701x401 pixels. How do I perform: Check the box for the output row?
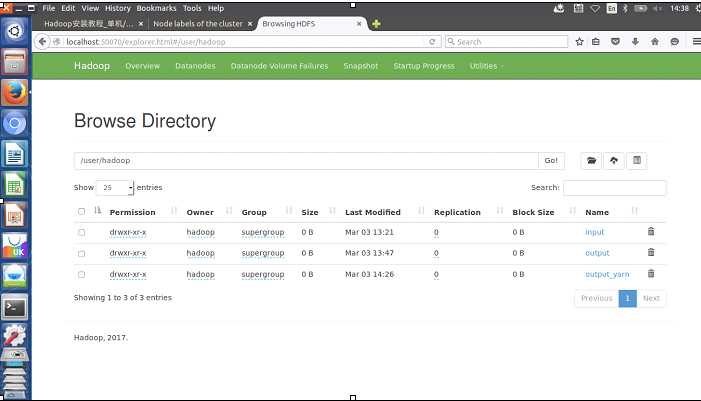click(x=81, y=253)
